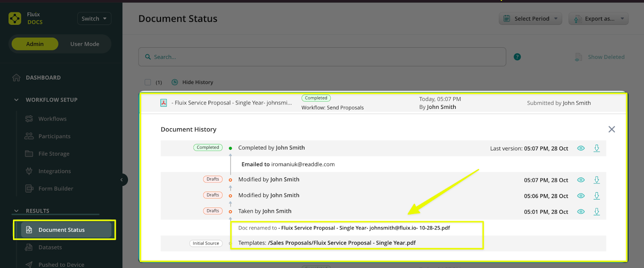The width and height of the screenshot is (644, 268).
Task: Click Hide History
Action: pyautogui.click(x=197, y=82)
